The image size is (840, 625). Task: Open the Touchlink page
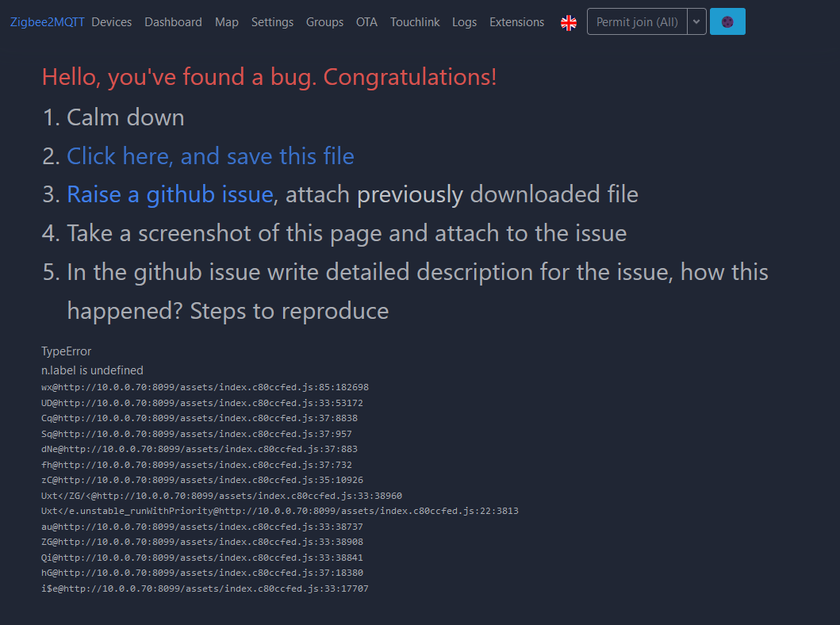pyautogui.click(x=415, y=22)
